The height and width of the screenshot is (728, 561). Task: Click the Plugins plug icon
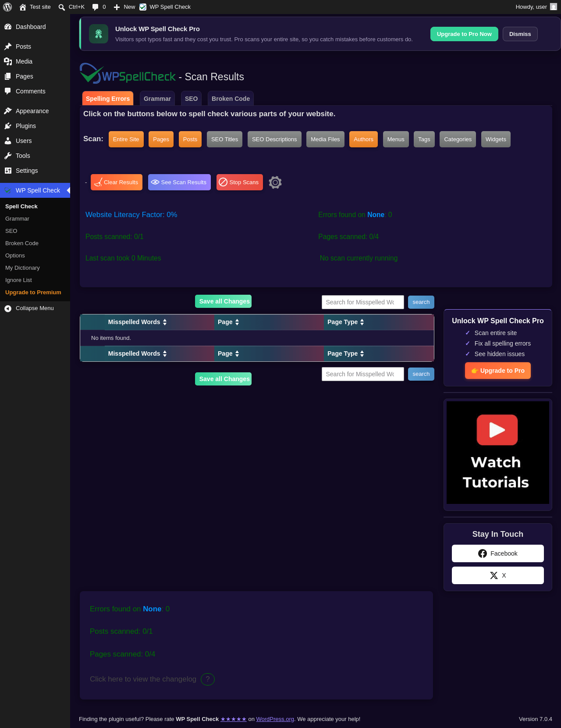pyautogui.click(x=8, y=126)
